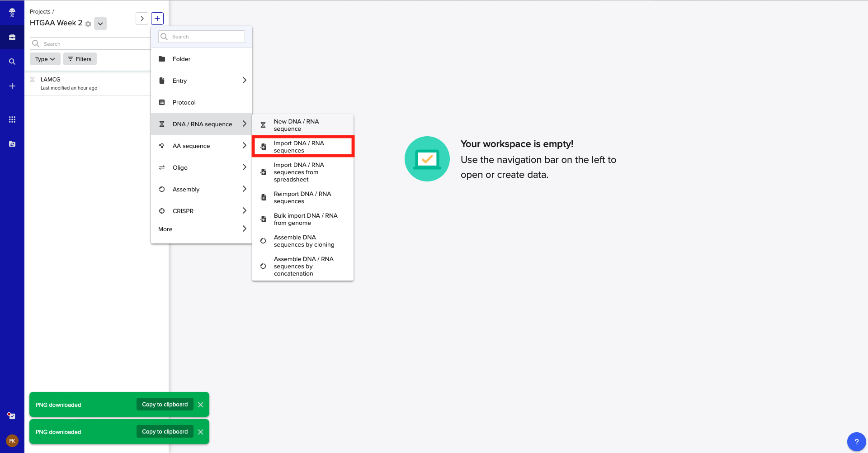Open the LAMCG sequence file

[x=51, y=80]
